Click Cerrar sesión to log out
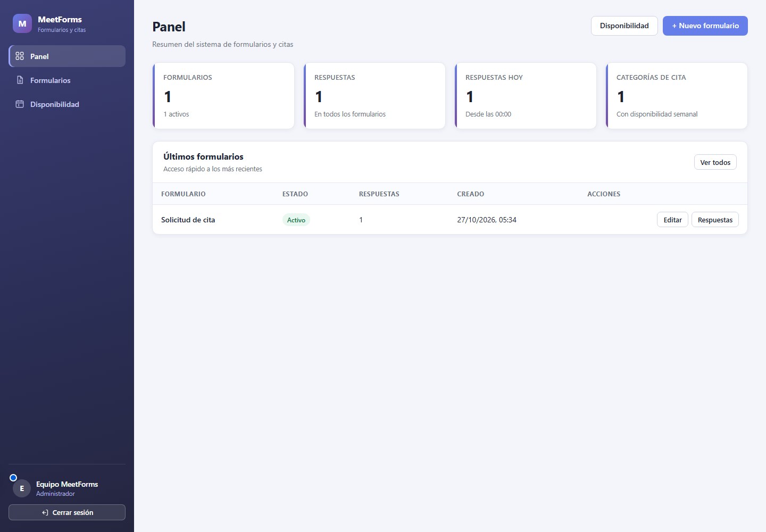The width and height of the screenshot is (766, 532). 67,512
